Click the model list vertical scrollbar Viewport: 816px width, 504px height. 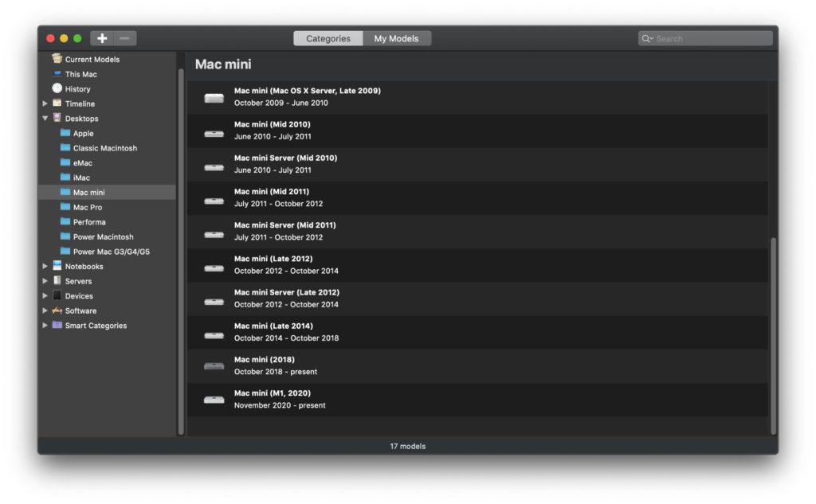(x=773, y=335)
